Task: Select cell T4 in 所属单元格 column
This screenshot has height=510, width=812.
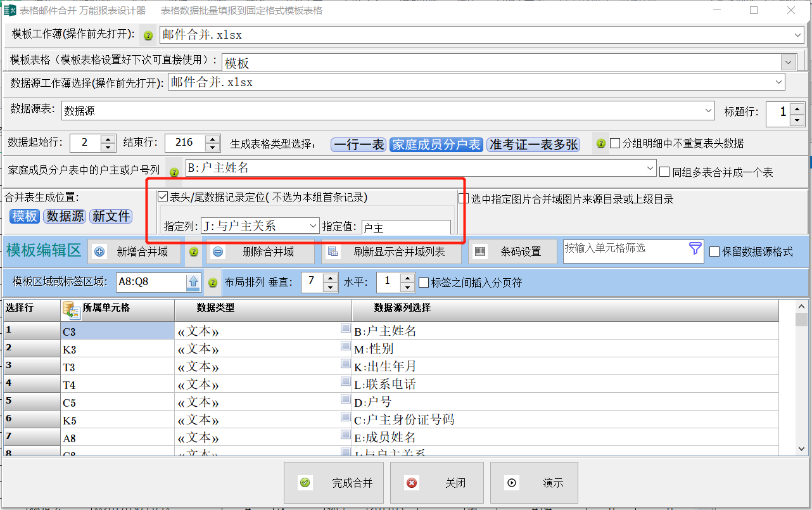Action: tap(118, 384)
